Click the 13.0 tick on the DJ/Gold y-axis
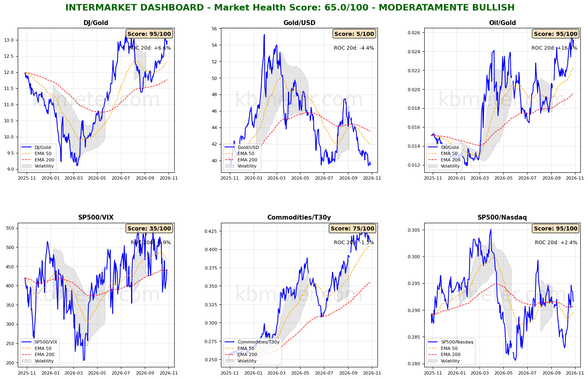This screenshot has height=379, width=588. click(9, 40)
